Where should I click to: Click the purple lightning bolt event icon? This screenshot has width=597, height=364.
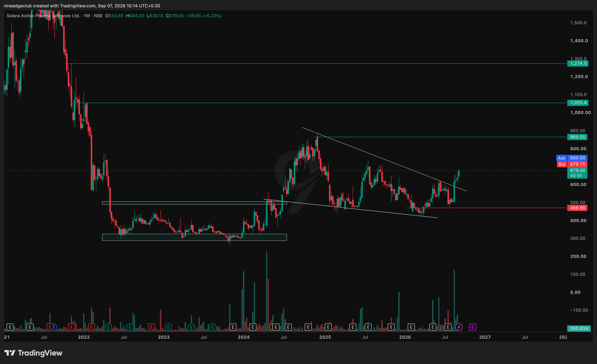click(x=458, y=327)
